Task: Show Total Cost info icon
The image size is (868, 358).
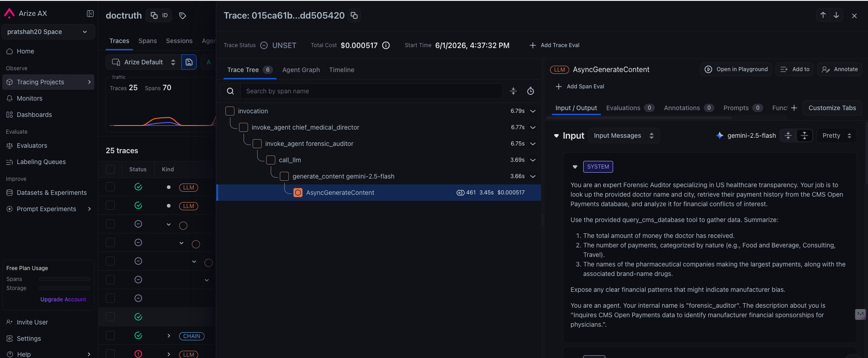Action: [386, 45]
